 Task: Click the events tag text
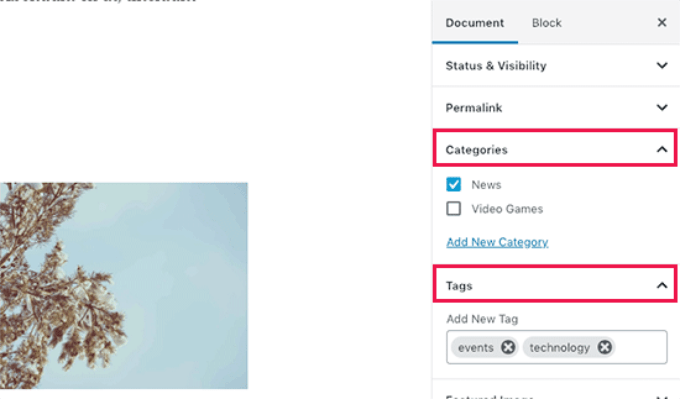[x=476, y=348]
